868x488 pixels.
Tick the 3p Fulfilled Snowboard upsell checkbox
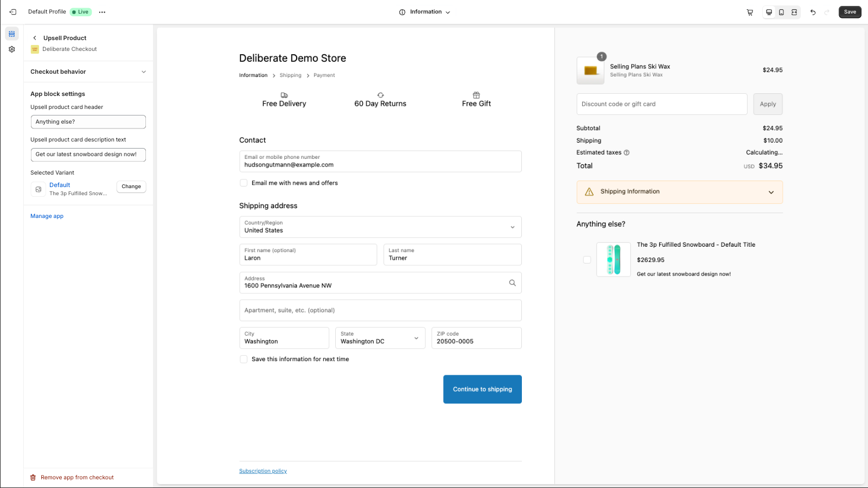[587, 260]
